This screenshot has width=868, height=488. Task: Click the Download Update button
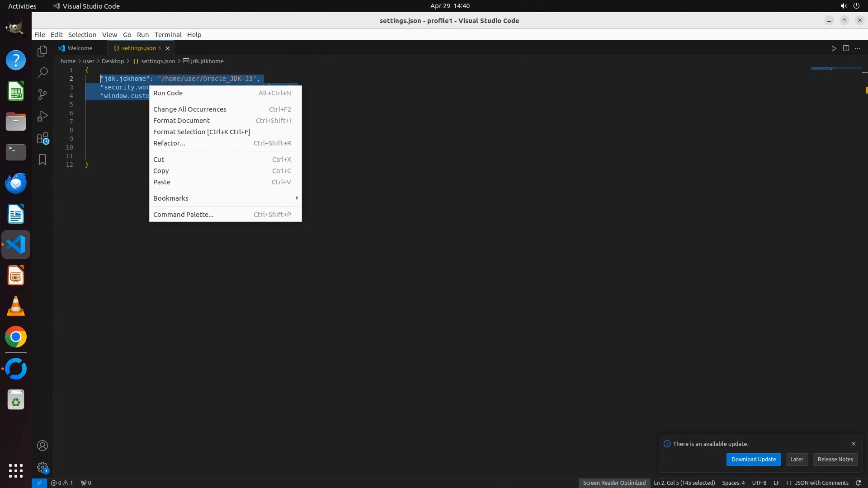click(753, 460)
